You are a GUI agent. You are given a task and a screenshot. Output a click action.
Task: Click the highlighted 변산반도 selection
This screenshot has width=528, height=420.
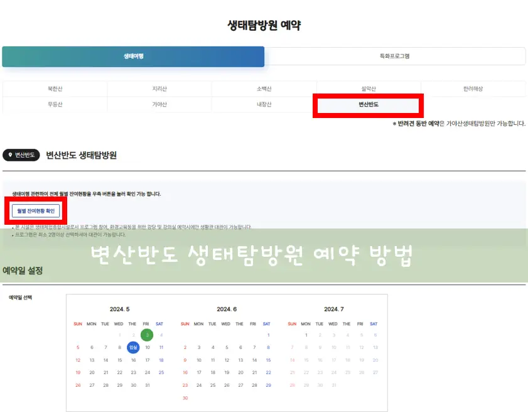tap(369, 105)
